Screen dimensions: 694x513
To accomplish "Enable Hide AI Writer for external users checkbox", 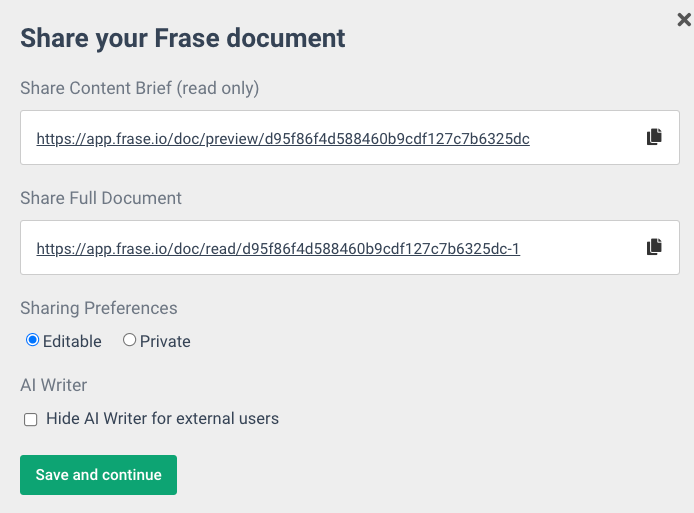I will (31, 419).
